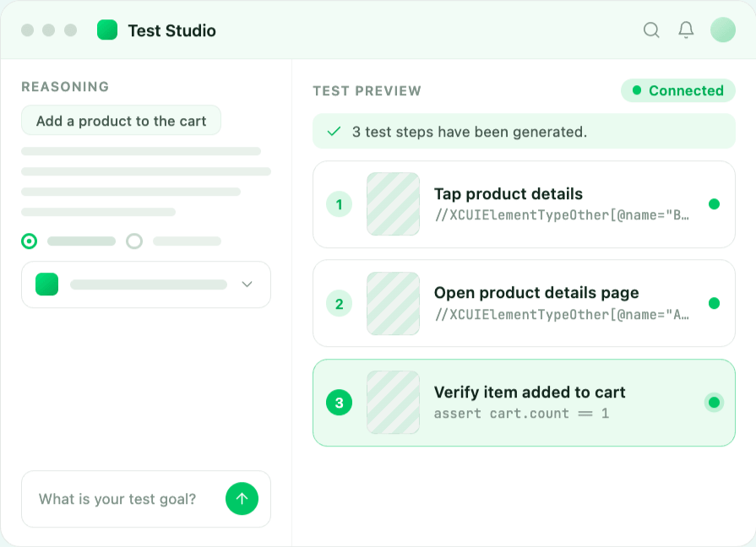This screenshot has height=547, width=756.
Task: Click status dot on Tap product details
Action: click(x=714, y=204)
